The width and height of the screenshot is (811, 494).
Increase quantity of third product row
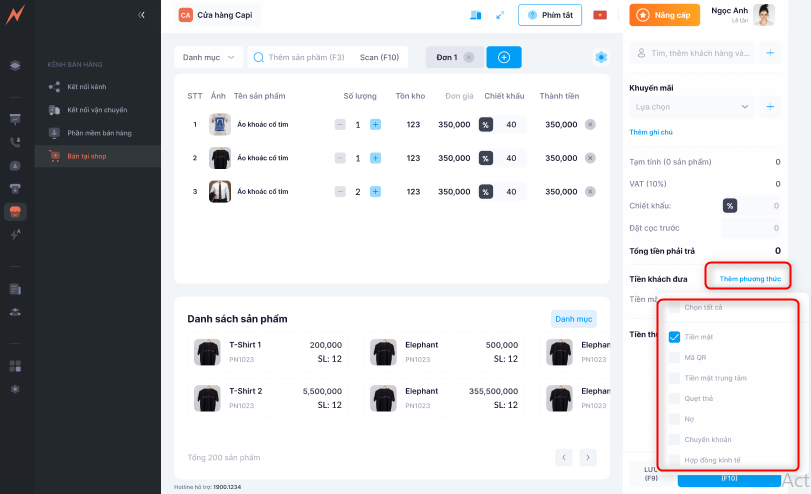375,191
